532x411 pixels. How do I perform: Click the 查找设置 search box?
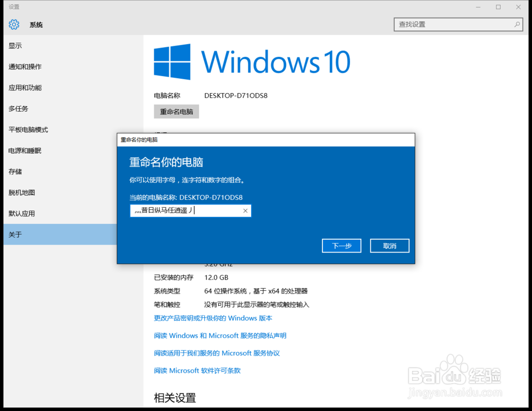pyautogui.click(x=458, y=24)
